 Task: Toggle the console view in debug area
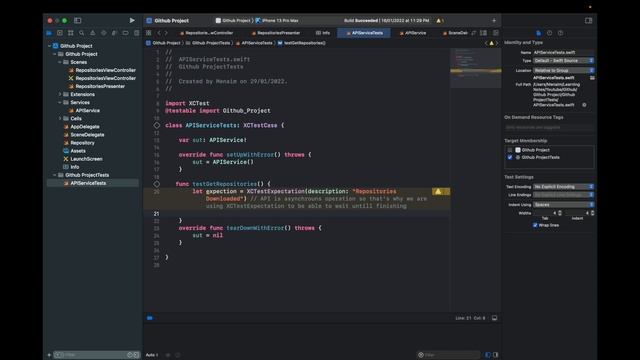pos(496,355)
